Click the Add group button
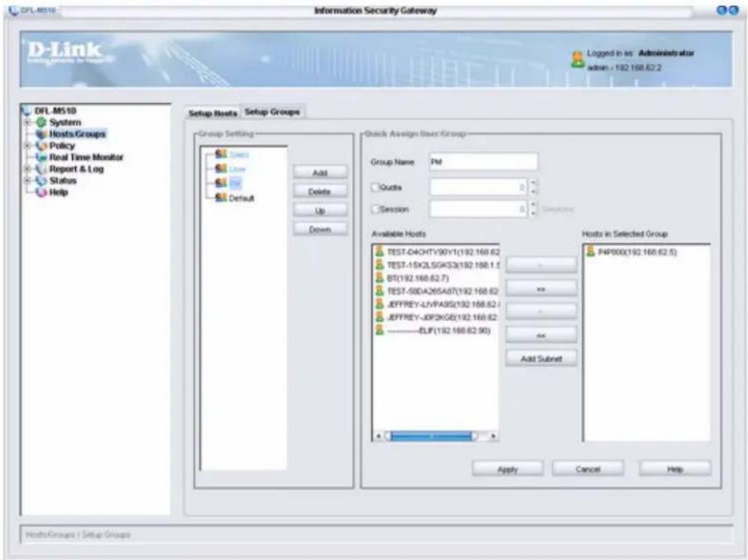Image resolution: width=748 pixels, height=560 pixels. pyautogui.click(x=320, y=172)
